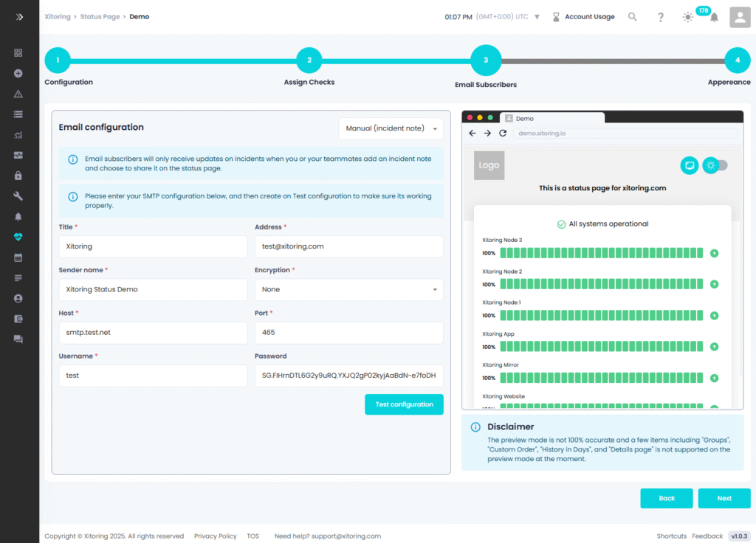The image size is (756, 543).
Task: Click the forward arrow in preview browser
Action: (x=487, y=133)
